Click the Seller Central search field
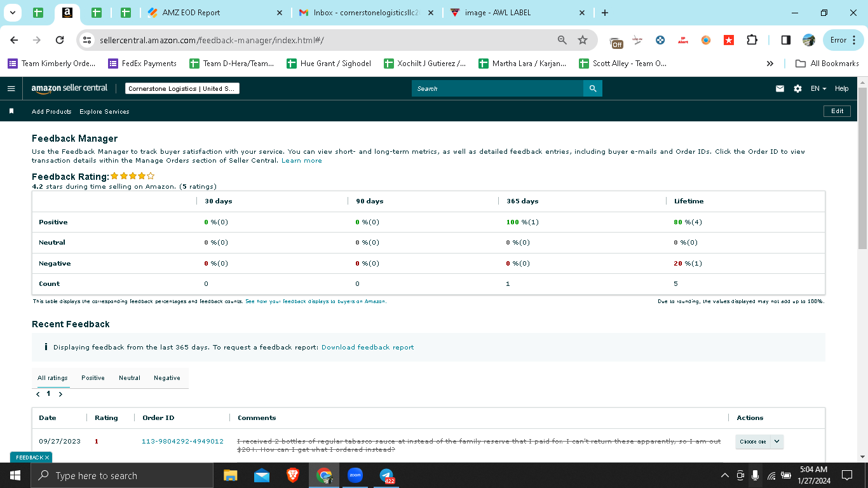868x488 pixels. tap(498, 89)
